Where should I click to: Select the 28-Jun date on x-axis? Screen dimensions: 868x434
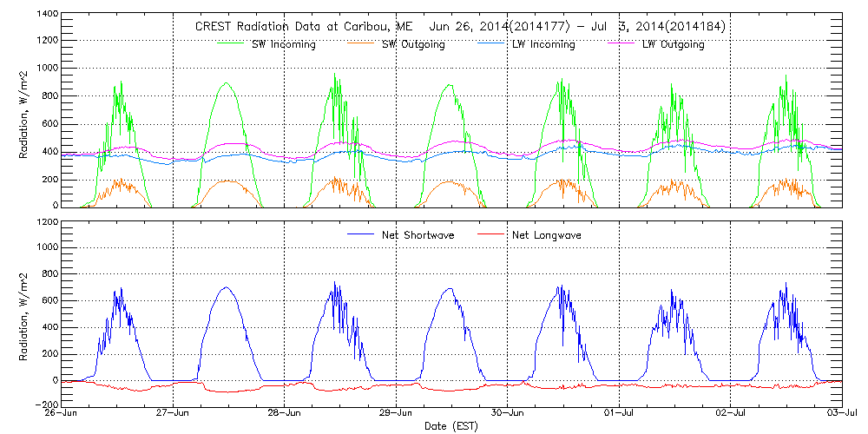[x=285, y=414]
